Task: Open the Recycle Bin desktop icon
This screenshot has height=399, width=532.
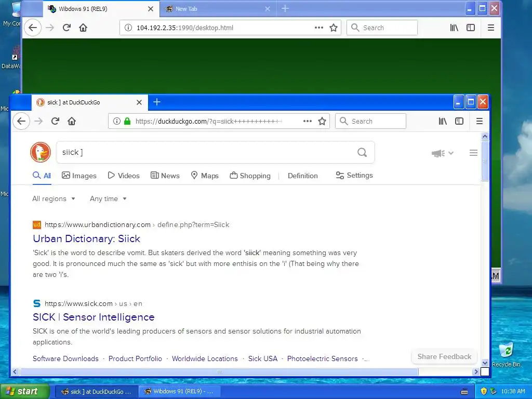Action: [506, 354]
